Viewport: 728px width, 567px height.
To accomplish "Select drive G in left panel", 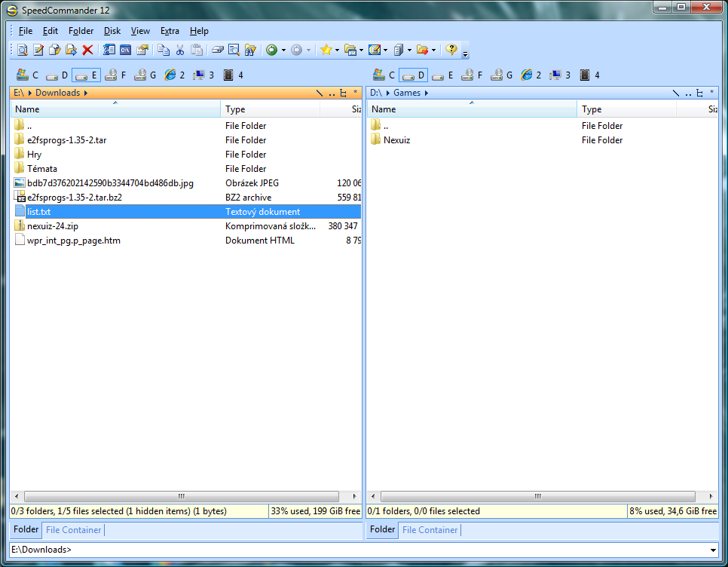I will (145, 75).
